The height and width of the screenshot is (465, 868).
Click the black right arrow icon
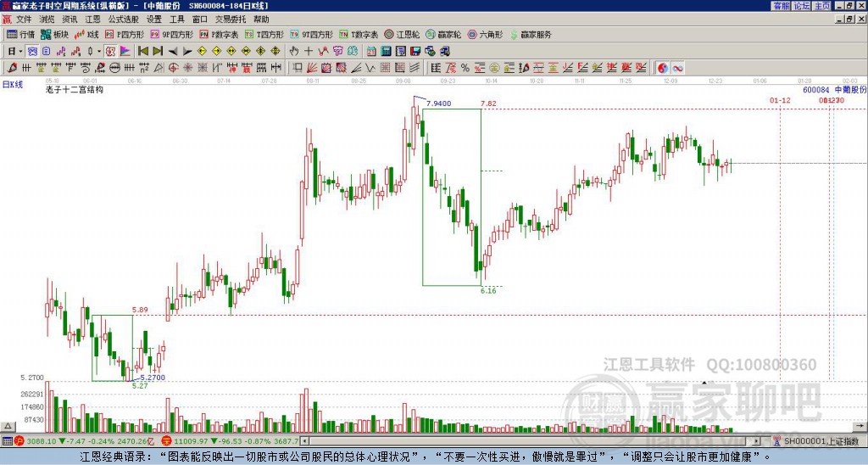pos(187,52)
